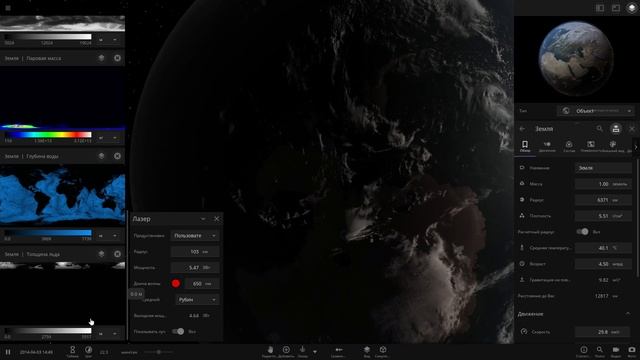Open the laser medium dropdown Рубин
Screen dimensions: 640x360
198,300
